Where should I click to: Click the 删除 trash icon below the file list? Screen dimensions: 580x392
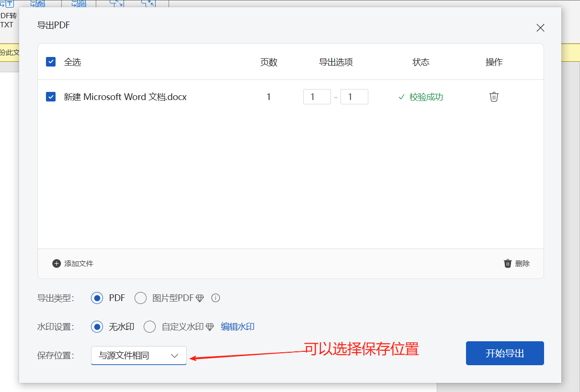coord(508,263)
